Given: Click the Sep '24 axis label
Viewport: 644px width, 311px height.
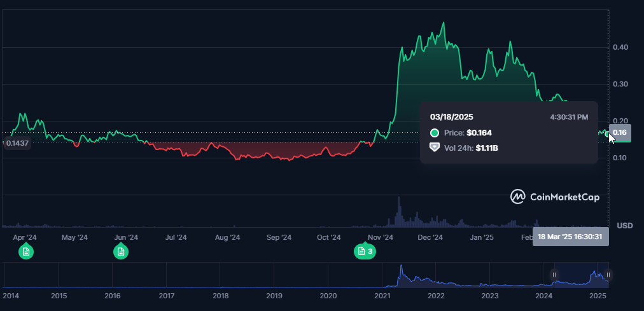Looking at the screenshot, I should [279, 238].
